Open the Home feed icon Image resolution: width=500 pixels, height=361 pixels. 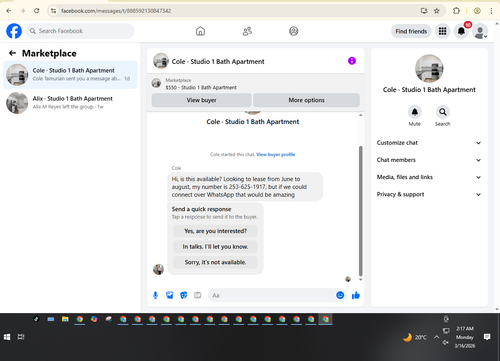coord(200,31)
